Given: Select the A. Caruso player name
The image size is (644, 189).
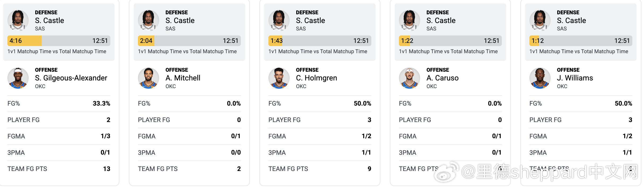Looking at the screenshot, I should [442, 78].
